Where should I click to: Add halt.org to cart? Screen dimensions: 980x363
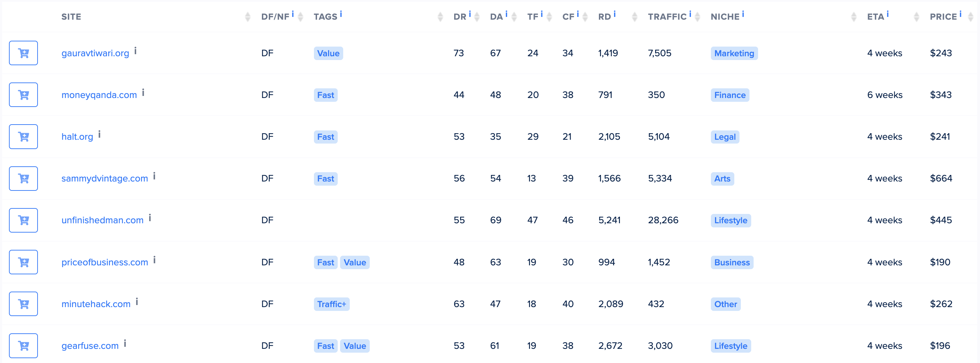click(x=23, y=136)
